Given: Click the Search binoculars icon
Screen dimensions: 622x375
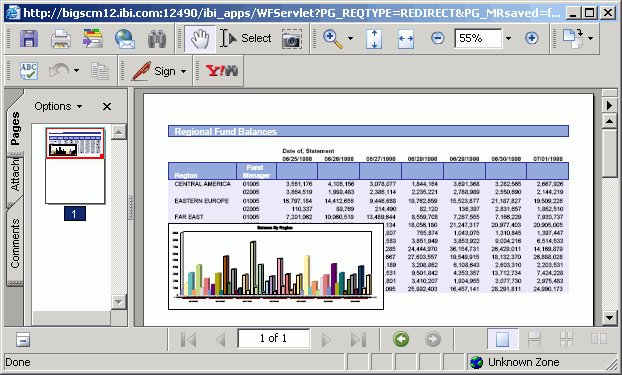Looking at the screenshot, I should tap(157, 39).
